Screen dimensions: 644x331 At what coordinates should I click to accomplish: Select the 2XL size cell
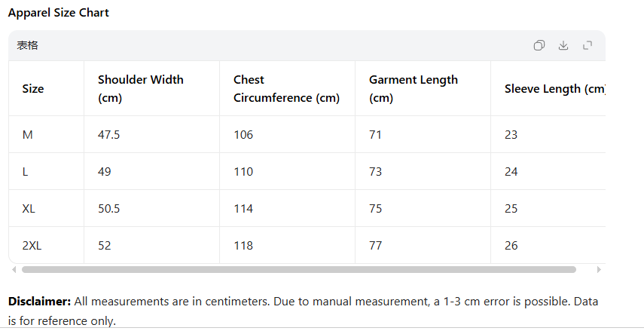click(32, 245)
